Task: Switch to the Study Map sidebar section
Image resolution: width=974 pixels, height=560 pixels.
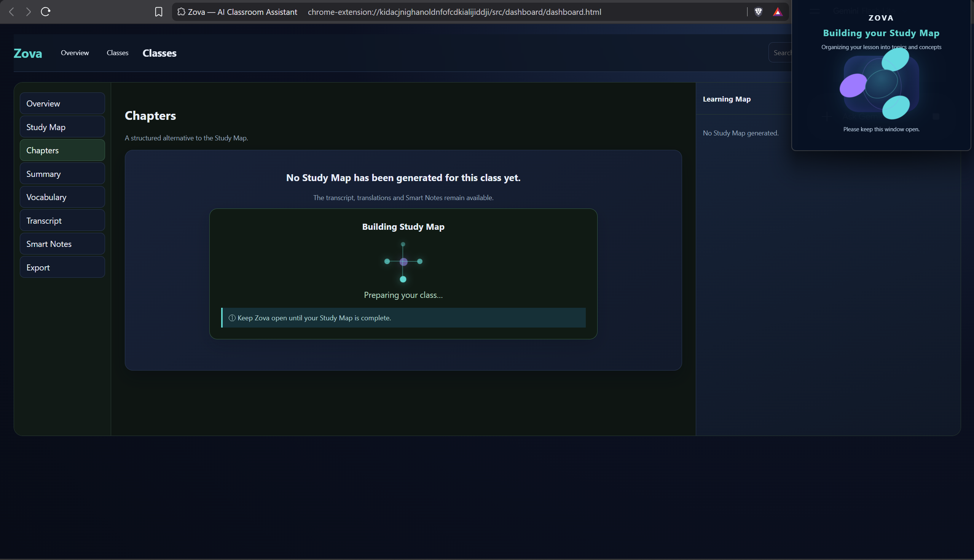Action: pos(62,127)
